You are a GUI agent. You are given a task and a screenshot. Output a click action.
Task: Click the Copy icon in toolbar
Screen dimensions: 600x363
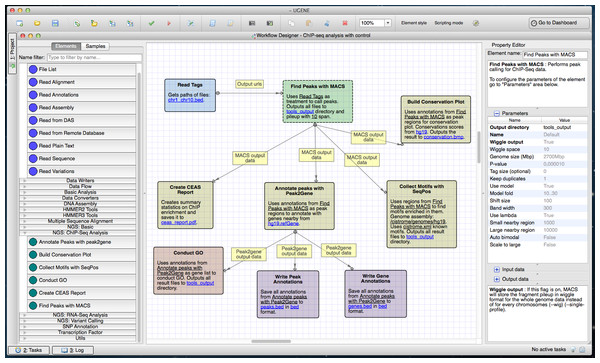pyautogui.click(x=292, y=23)
